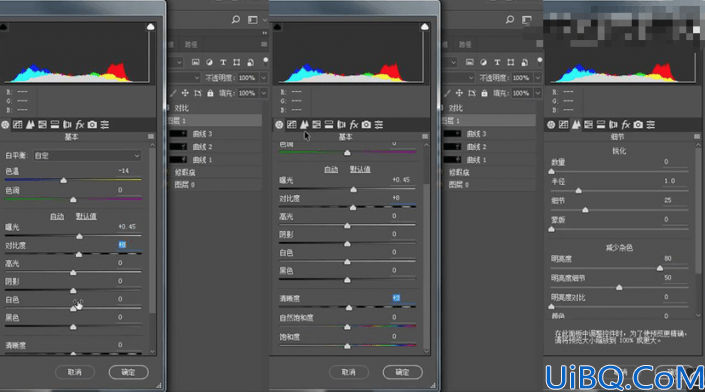The width and height of the screenshot is (705, 392).
Task: Toggle layer filtering switch in panel next to 白平衡 dialog
Action: [x=266, y=61]
